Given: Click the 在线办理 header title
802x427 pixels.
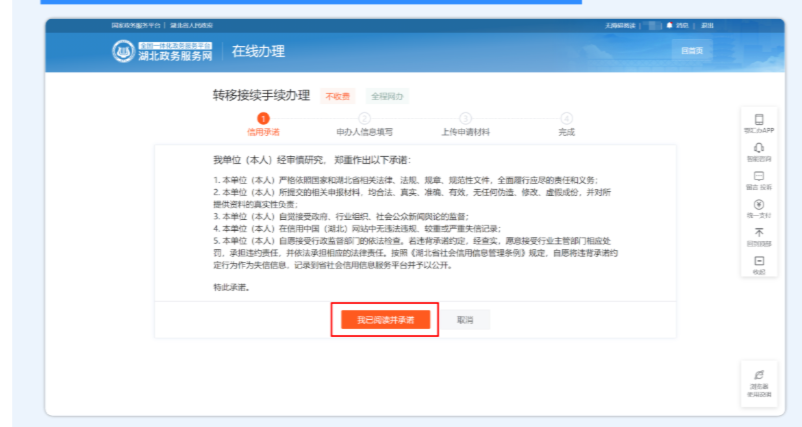Looking at the screenshot, I should (258, 51).
